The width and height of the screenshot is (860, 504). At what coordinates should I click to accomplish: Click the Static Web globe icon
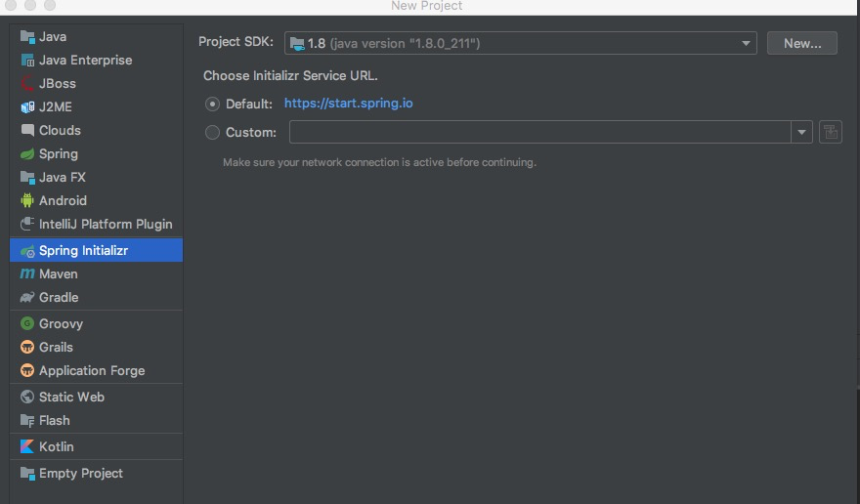click(27, 397)
